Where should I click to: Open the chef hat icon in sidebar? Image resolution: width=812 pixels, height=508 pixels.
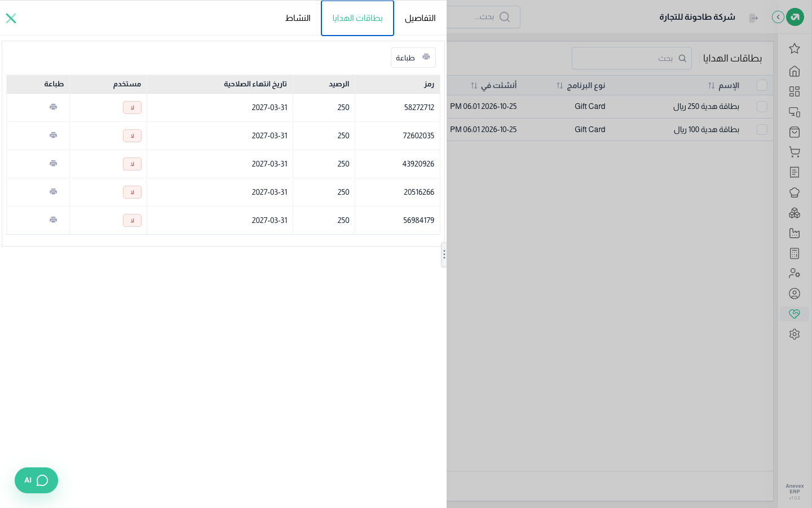pos(795,192)
